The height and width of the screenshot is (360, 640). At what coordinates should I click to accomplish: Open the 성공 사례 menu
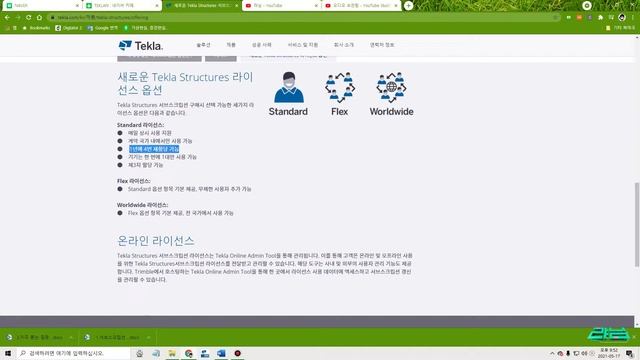tap(262, 45)
